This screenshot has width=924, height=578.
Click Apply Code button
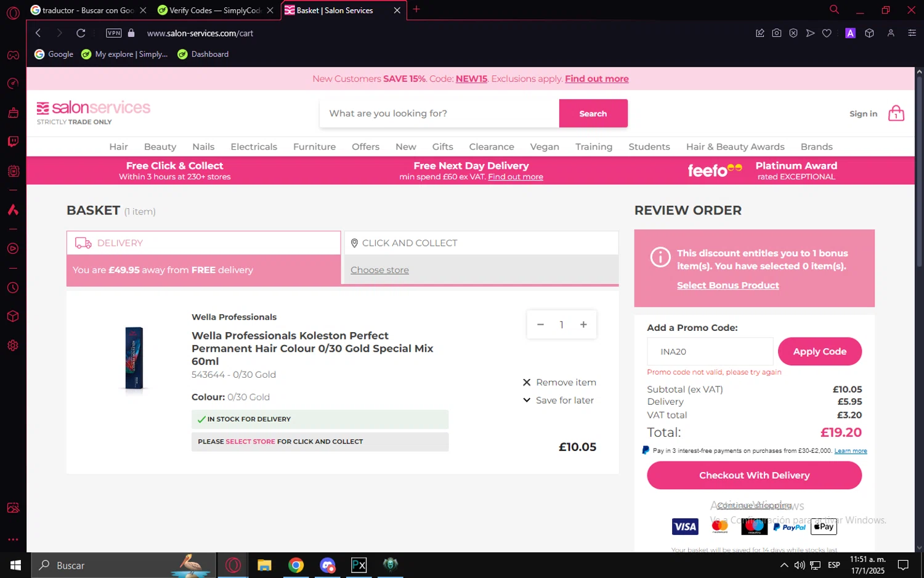pos(819,352)
